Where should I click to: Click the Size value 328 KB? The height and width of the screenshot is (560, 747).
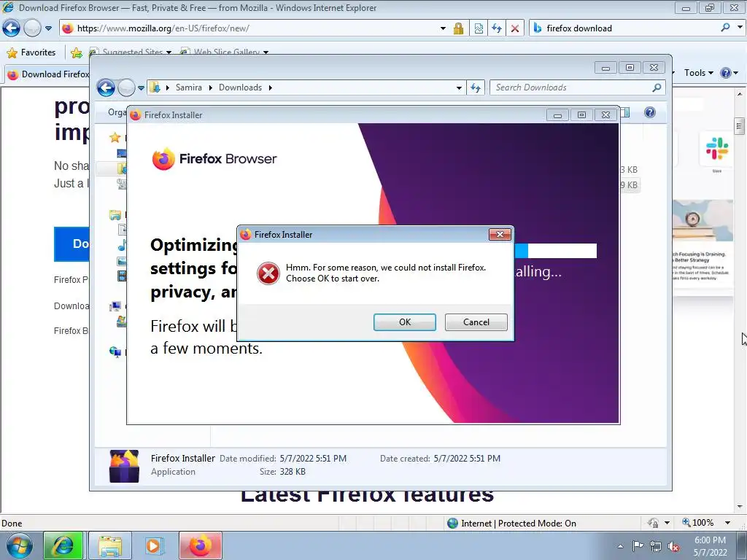coord(293,472)
